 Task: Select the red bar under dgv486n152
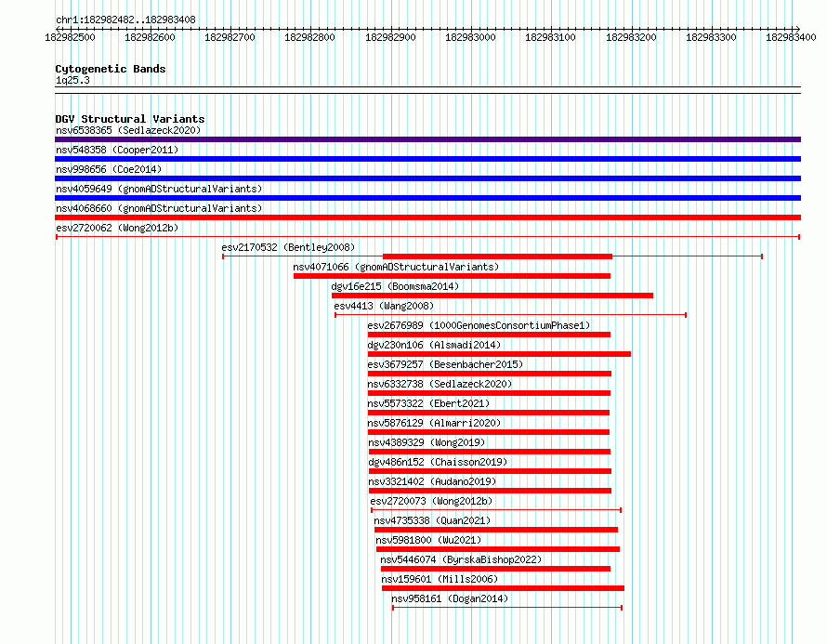(490, 471)
